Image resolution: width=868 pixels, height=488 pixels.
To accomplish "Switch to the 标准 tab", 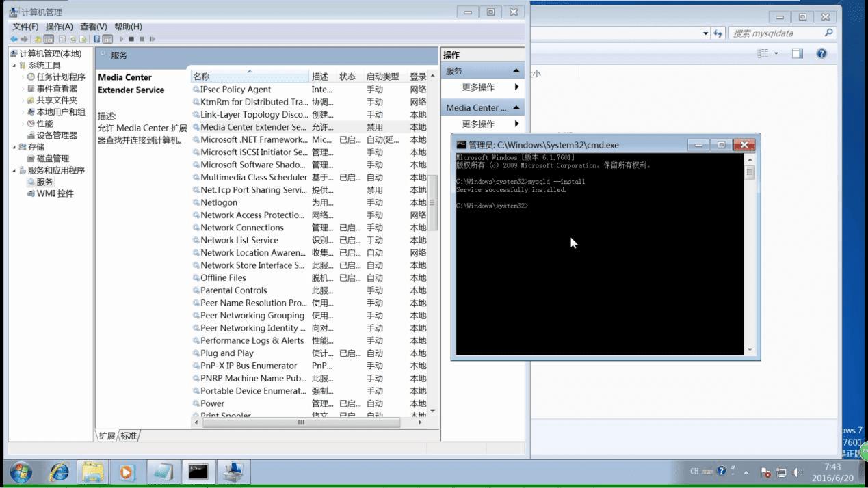I will pyautogui.click(x=129, y=435).
